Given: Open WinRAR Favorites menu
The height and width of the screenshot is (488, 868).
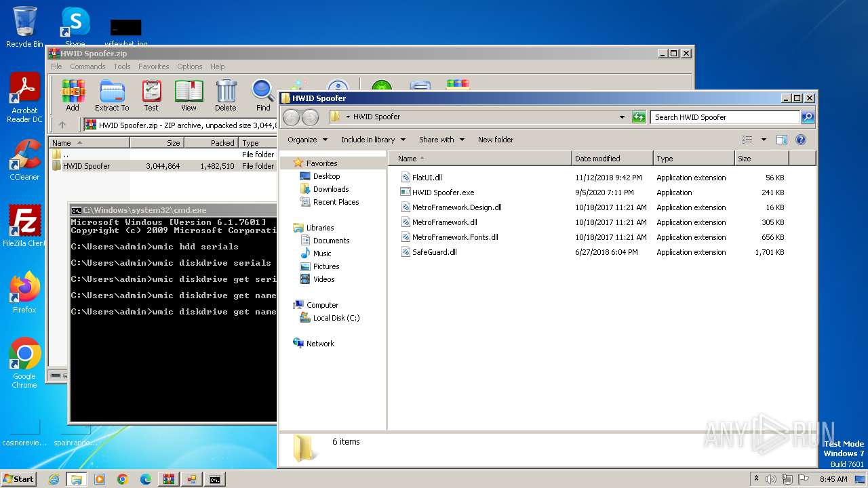Looking at the screenshot, I should click(154, 66).
